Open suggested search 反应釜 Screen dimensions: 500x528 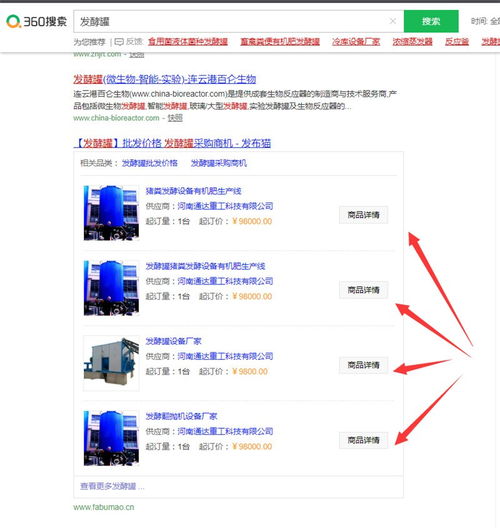pos(457,42)
